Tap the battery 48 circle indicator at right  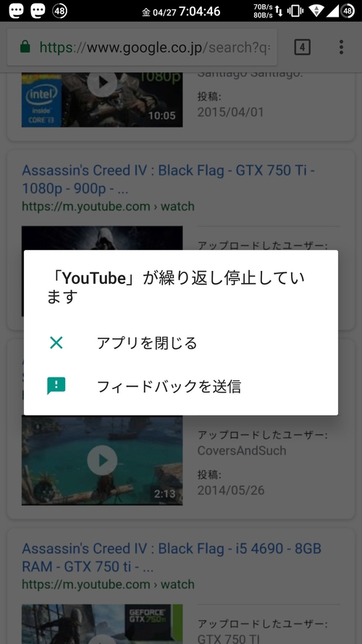348,11
